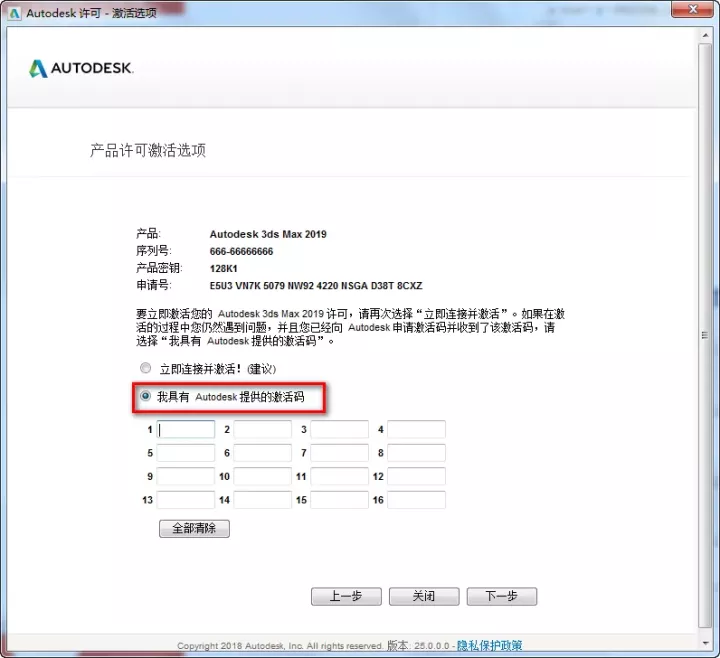
Task: Click into activation code field 13
Action: (186, 500)
